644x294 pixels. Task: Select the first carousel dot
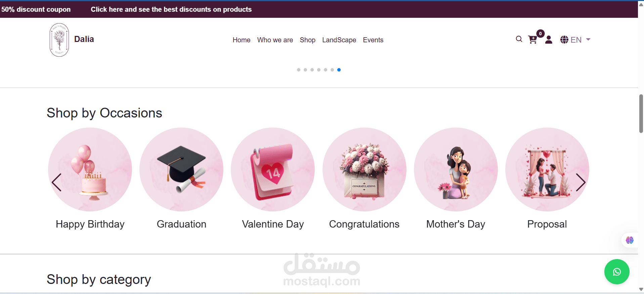299,70
